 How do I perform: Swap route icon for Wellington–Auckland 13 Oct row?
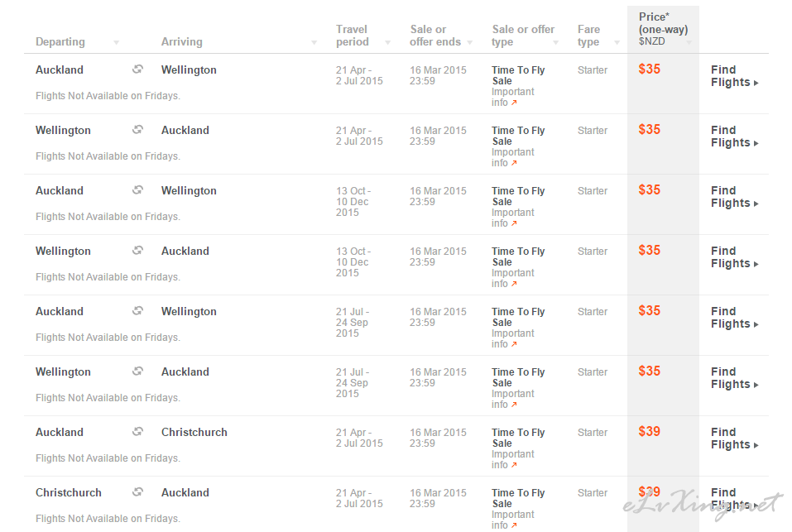point(138,251)
